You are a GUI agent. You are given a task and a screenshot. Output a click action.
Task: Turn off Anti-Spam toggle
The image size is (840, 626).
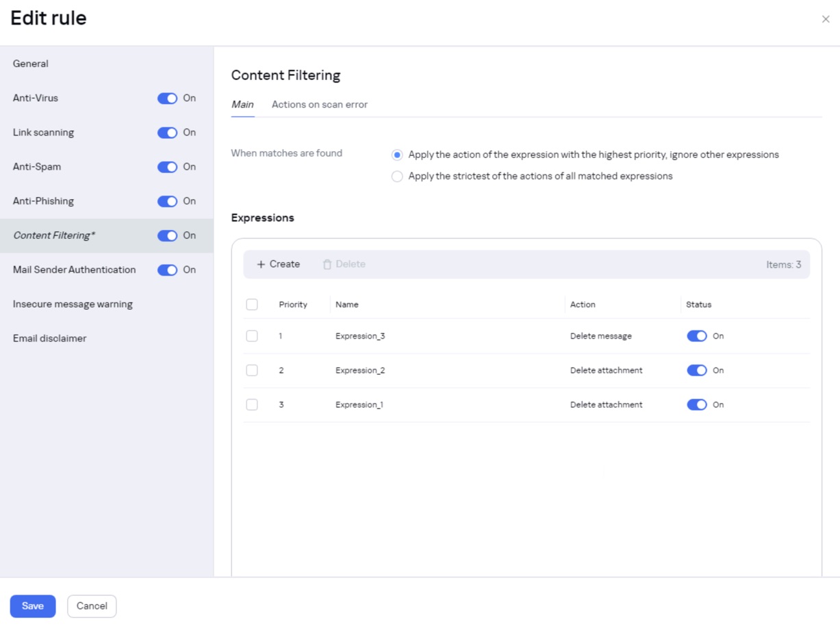coord(168,167)
